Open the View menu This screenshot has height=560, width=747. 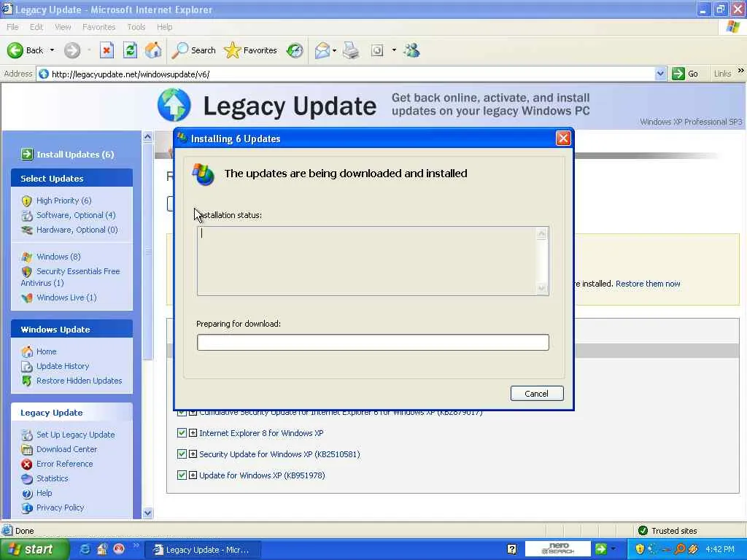pos(63,27)
